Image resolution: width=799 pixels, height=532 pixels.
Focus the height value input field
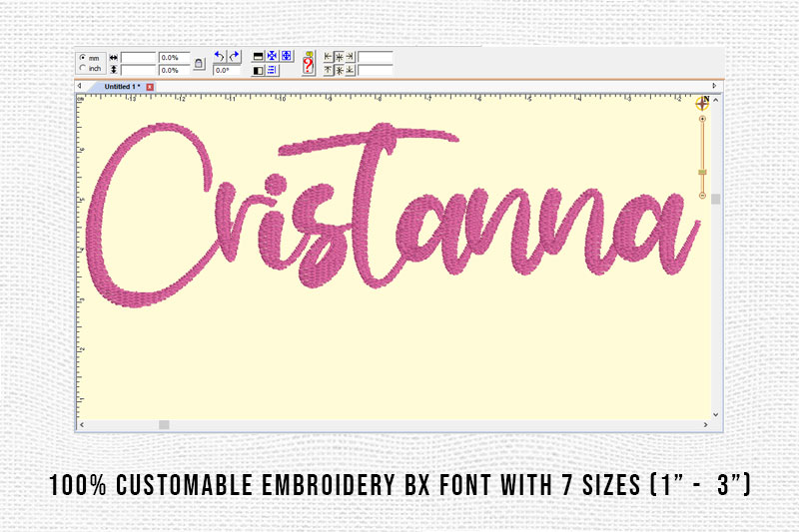[138, 70]
